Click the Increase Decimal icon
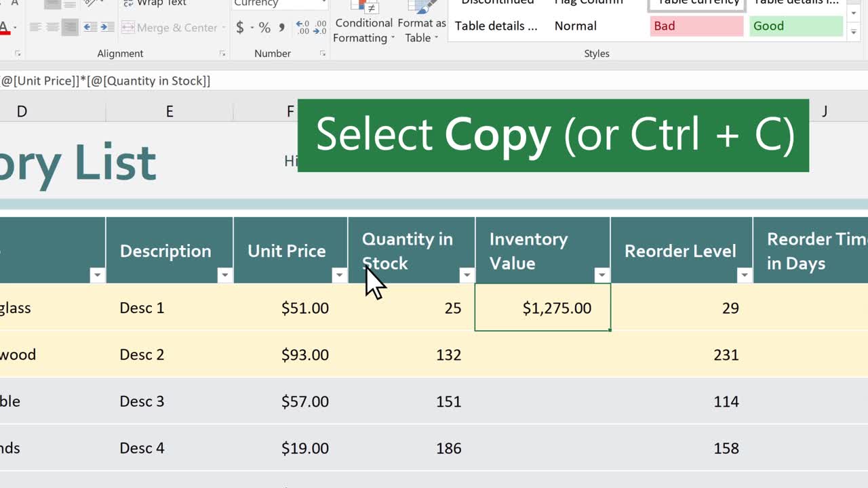Image resolution: width=868 pixels, height=488 pixels. click(302, 28)
